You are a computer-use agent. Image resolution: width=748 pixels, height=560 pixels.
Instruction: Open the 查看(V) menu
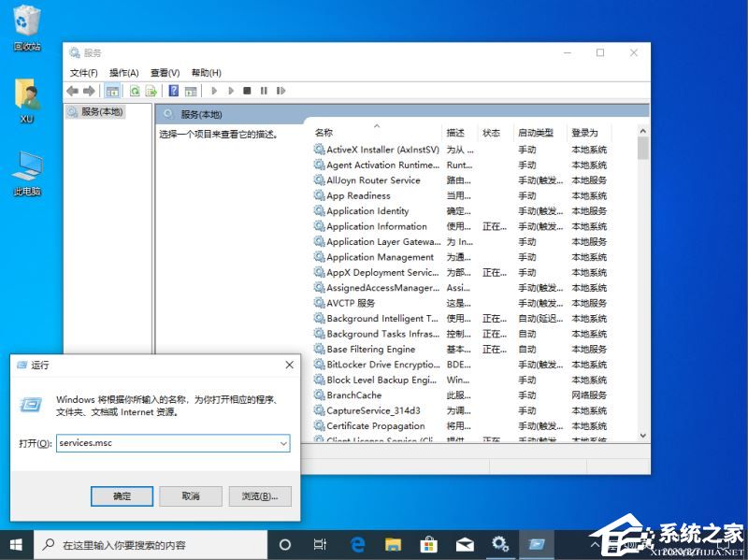165,73
